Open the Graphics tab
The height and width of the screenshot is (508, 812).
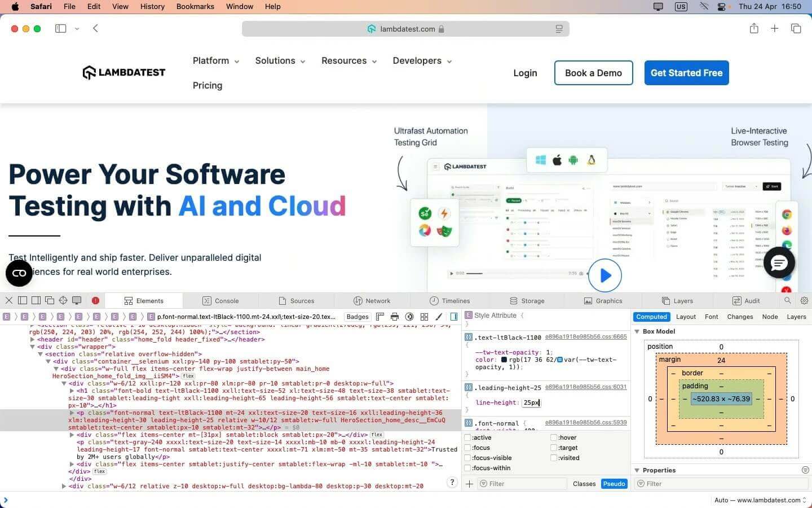603,301
